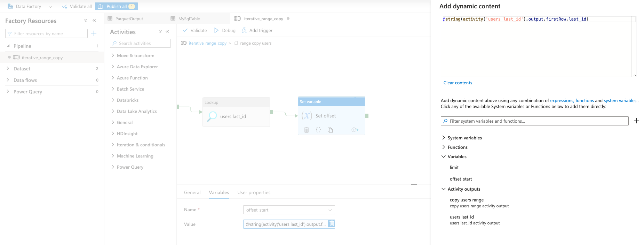The width and height of the screenshot is (644, 245).
Task: Expand the Dataset tree node
Action: pos(8,69)
